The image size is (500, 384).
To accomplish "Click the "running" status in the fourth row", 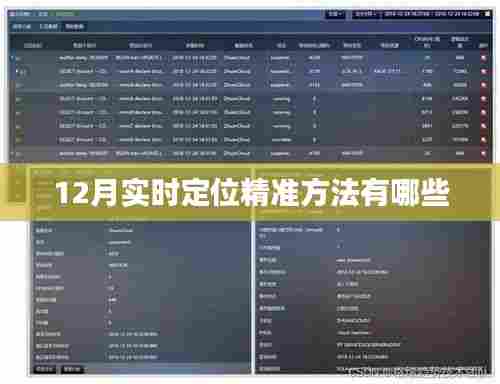I will tap(281, 99).
